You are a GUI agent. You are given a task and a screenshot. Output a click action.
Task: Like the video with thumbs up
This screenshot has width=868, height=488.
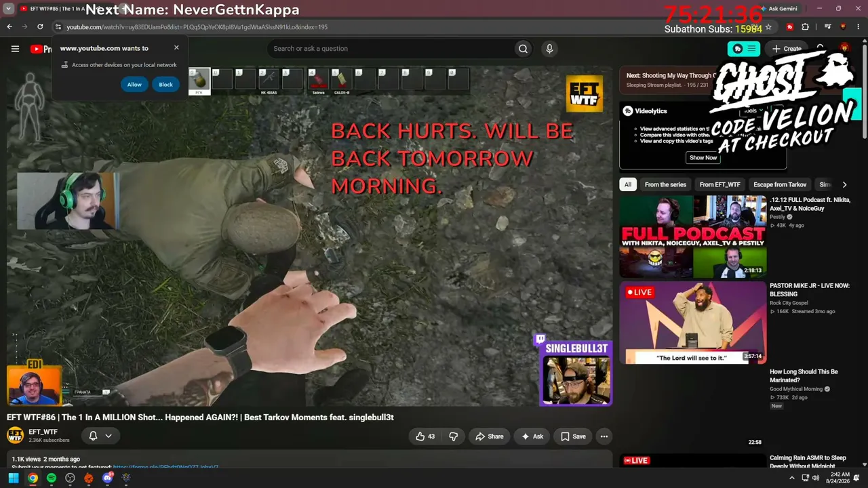coord(425,436)
